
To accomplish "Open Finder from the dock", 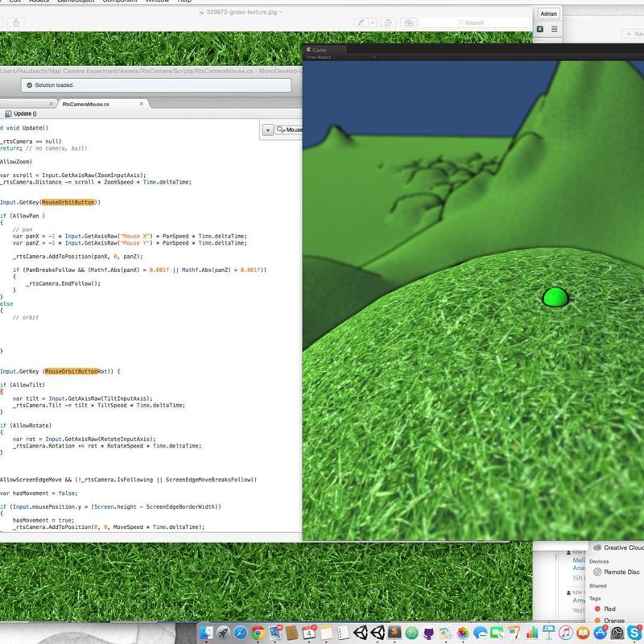I will tap(205, 634).
